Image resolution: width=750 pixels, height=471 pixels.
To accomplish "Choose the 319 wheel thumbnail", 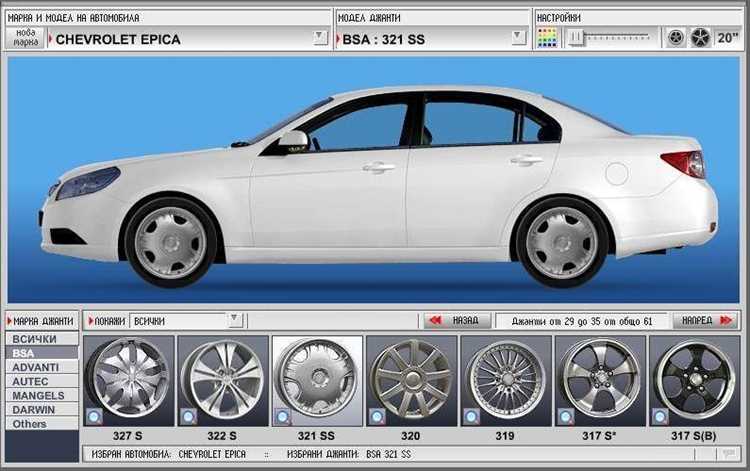I will pos(506,380).
